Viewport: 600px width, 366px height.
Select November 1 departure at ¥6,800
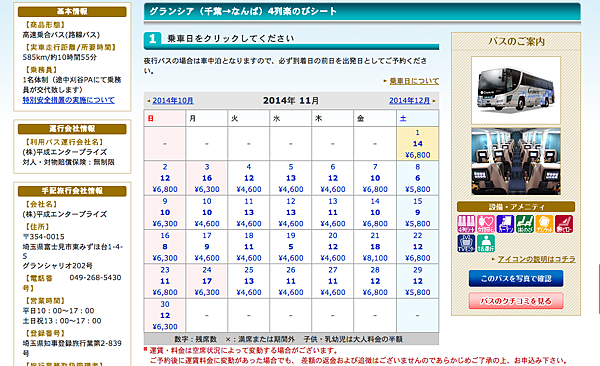coord(417,144)
